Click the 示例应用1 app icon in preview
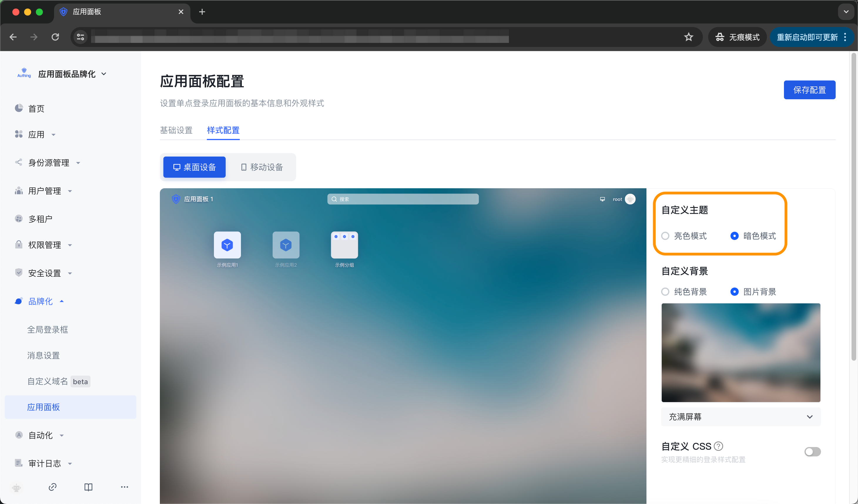This screenshot has width=858, height=504. pyautogui.click(x=227, y=245)
